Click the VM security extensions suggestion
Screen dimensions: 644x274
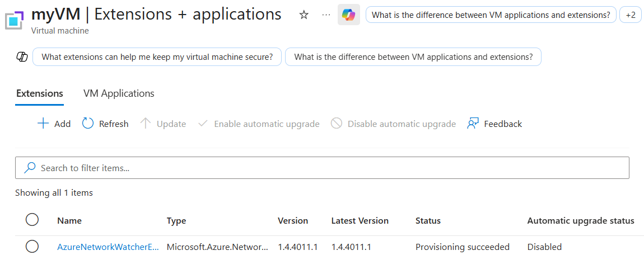tap(158, 57)
